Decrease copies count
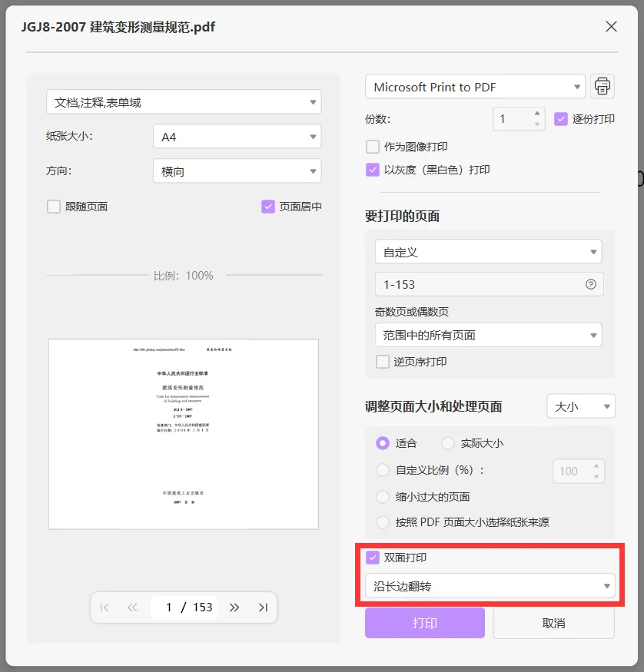Image resolution: width=644 pixels, height=672 pixels. (537, 124)
